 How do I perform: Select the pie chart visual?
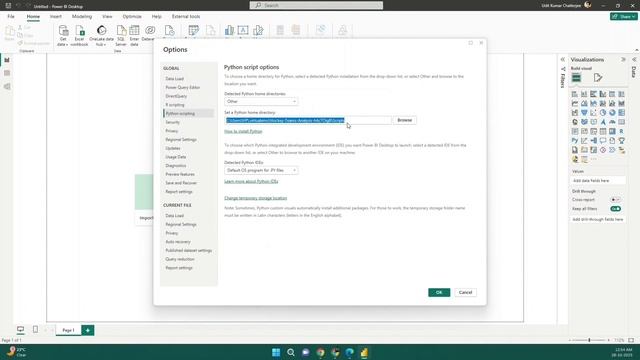pos(603,113)
